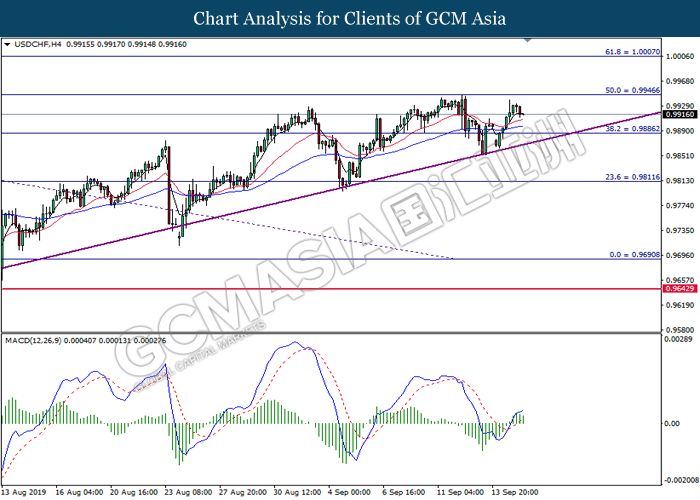Select the 0.0 = 0.96908 Fibonacci label
Screen dimensions: 700x500
634,254
